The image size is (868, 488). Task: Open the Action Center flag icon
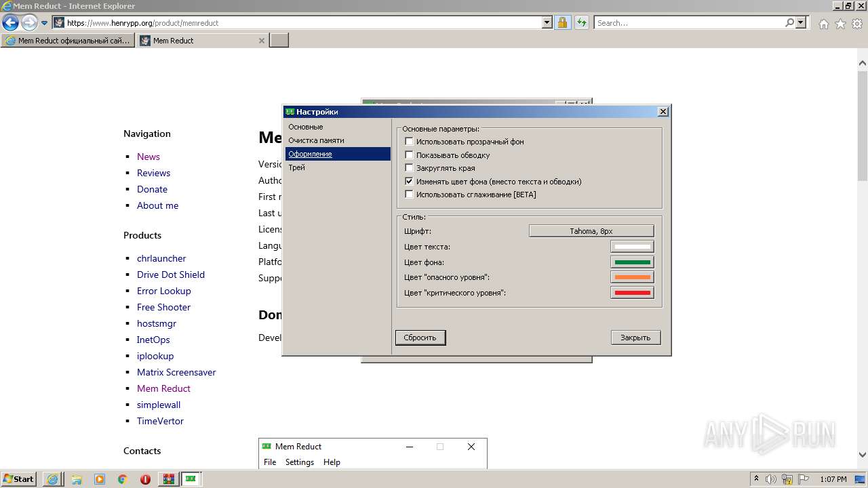click(803, 479)
